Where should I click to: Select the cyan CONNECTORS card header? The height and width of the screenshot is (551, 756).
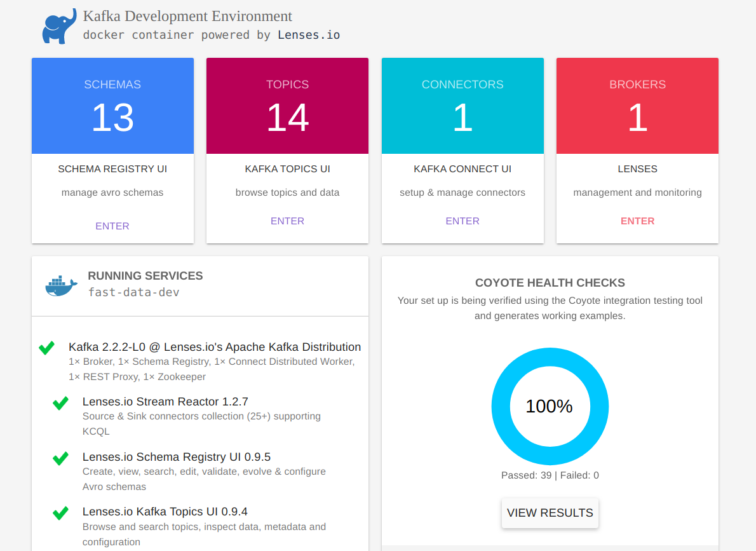coord(462,85)
